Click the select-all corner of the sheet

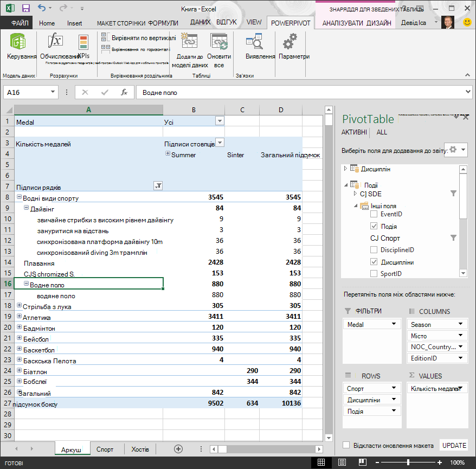tap(8, 110)
